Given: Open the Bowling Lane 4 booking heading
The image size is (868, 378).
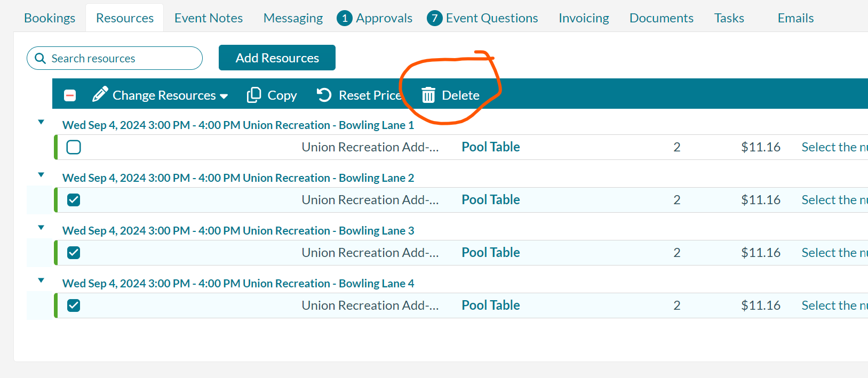Looking at the screenshot, I should click(238, 284).
